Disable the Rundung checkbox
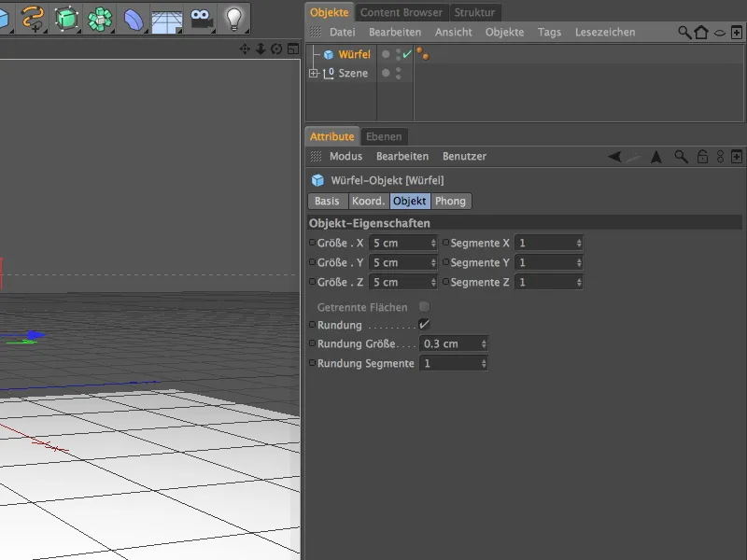 click(426, 324)
